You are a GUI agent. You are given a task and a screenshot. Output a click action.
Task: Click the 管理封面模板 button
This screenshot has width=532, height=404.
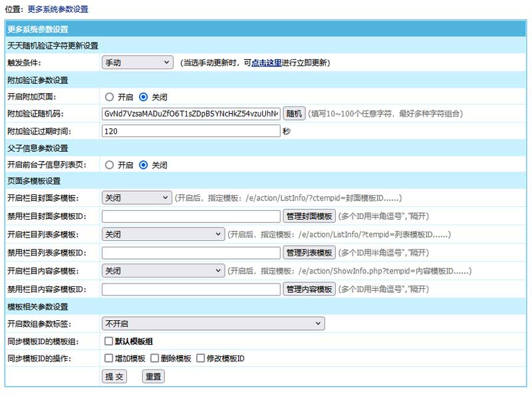(309, 216)
